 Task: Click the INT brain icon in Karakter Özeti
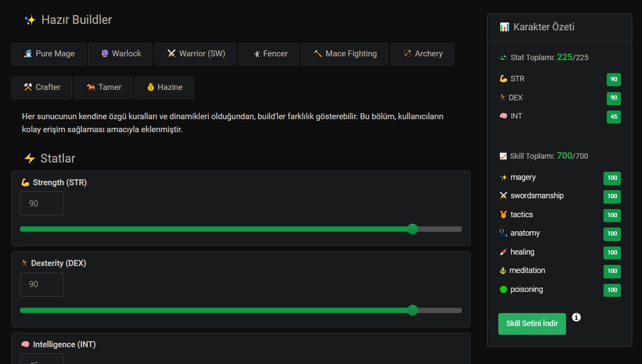point(504,116)
